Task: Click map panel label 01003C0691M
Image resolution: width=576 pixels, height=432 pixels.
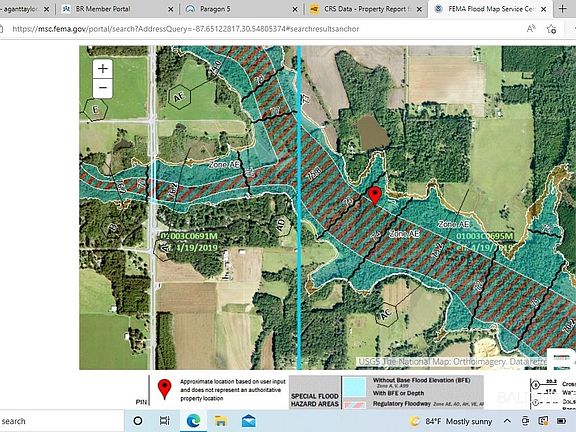Action: click(x=189, y=236)
